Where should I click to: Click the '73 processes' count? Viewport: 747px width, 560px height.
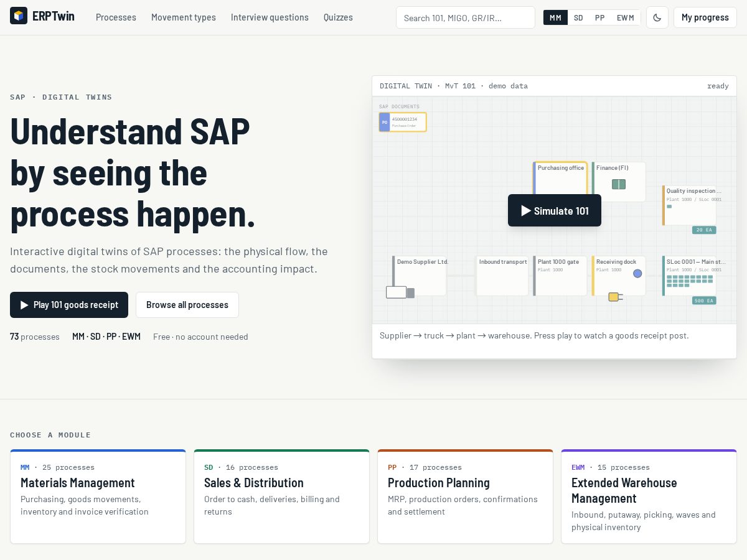click(x=35, y=337)
